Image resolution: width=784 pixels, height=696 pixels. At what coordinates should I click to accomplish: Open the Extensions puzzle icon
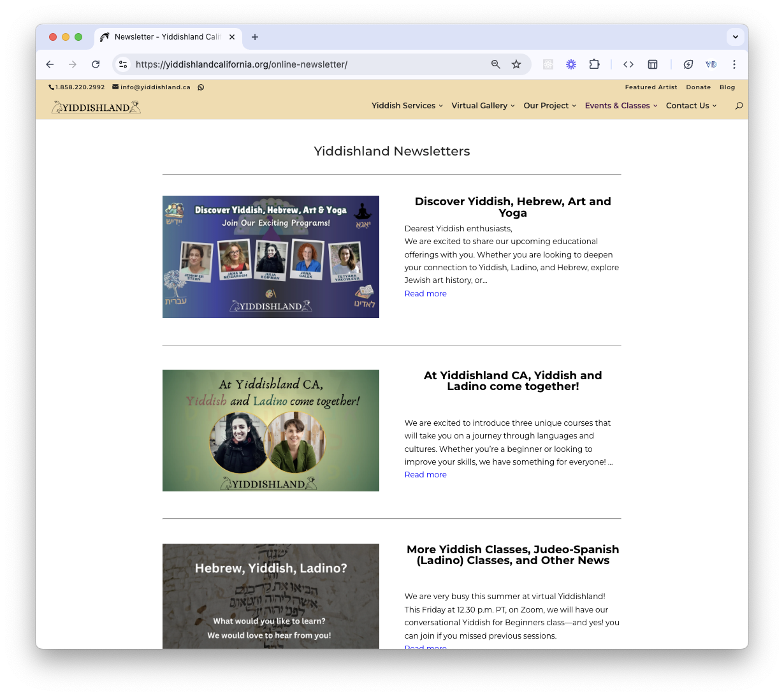[594, 64]
